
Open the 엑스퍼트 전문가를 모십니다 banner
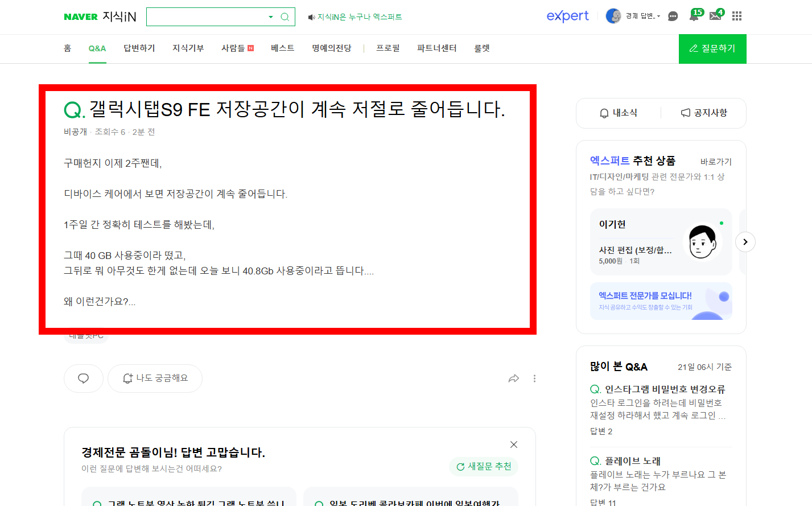coord(661,301)
